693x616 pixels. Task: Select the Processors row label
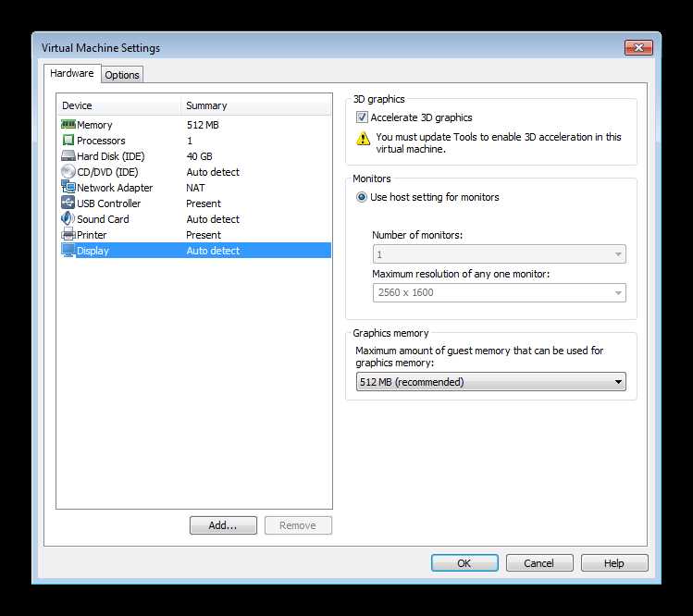coord(101,141)
